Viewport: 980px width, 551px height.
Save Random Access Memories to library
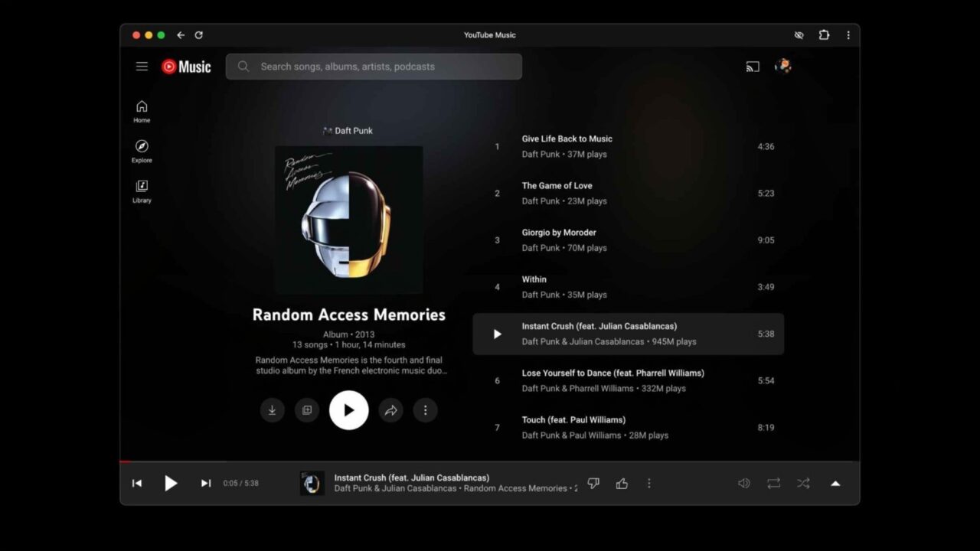coord(307,410)
